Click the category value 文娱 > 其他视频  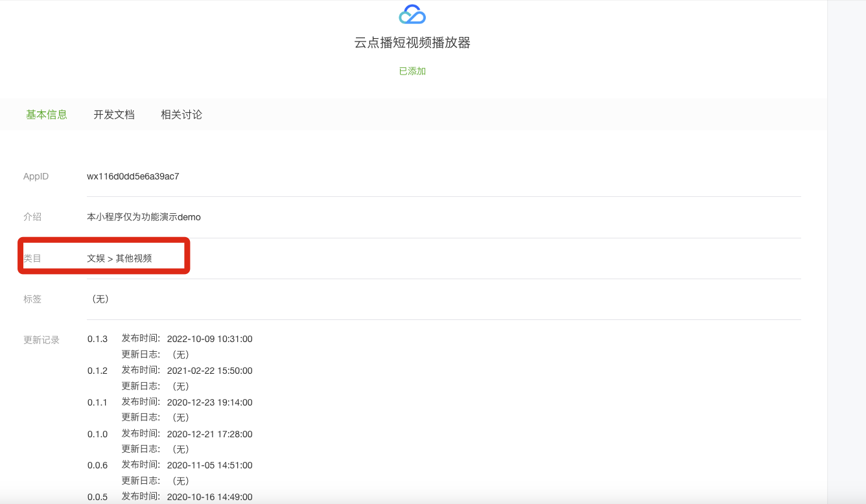[x=119, y=258]
